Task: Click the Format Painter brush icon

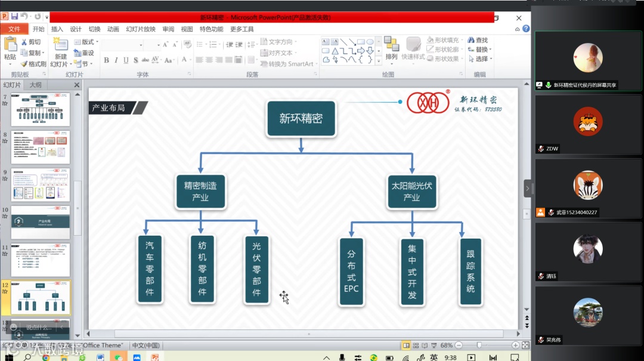Action: [24, 64]
